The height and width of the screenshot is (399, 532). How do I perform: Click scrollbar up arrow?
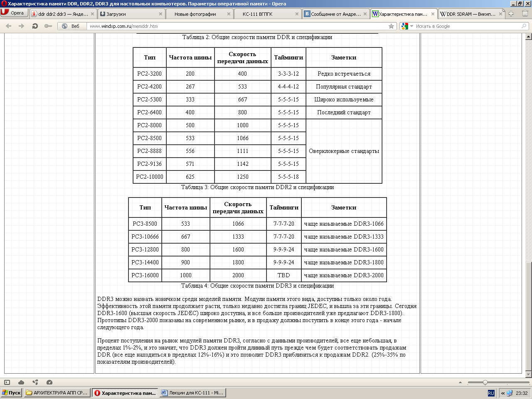click(x=528, y=37)
